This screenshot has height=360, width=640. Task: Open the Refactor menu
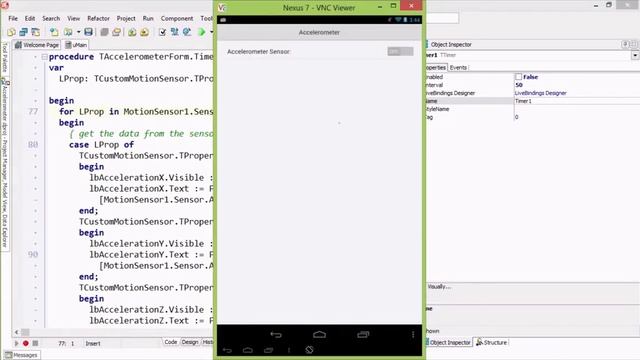pyautogui.click(x=98, y=18)
